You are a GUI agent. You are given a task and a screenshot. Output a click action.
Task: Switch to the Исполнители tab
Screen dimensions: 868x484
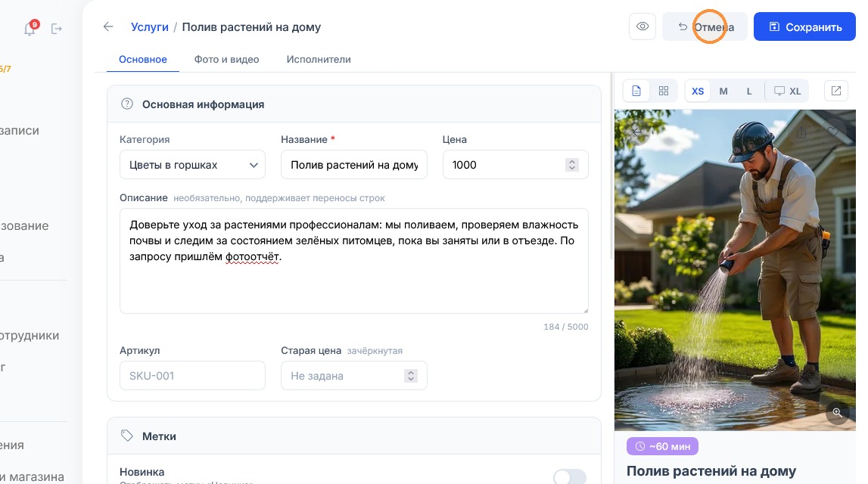[x=319, y=59]
